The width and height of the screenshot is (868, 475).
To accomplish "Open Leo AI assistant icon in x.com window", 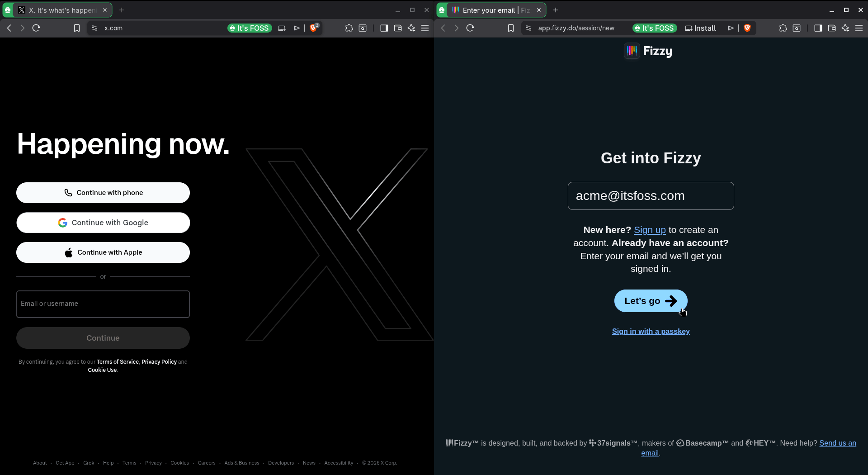I will click(x=411, y=28).
